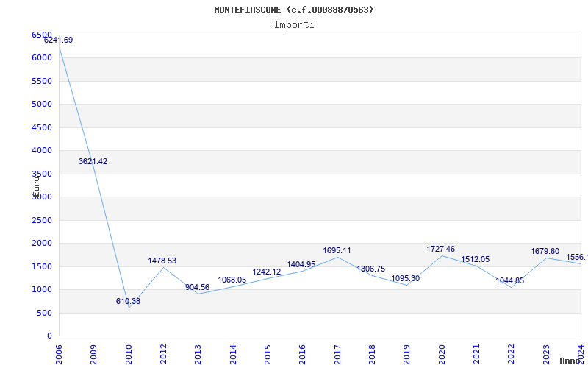Select x-axis year 2010
Screen dimensions: 588x368
pos(129,355)
